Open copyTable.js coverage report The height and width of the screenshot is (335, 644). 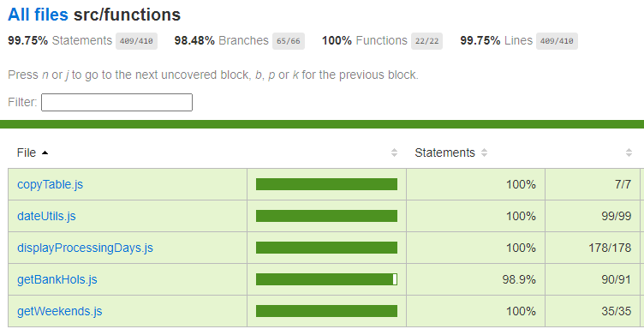click(51, 184)
